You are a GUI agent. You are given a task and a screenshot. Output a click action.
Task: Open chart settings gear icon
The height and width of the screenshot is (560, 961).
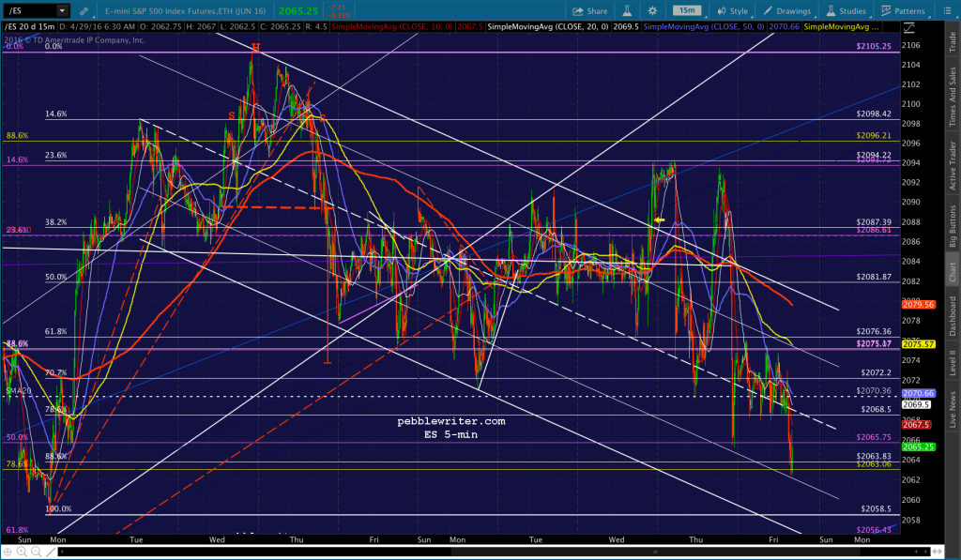(x=653, y=11)
